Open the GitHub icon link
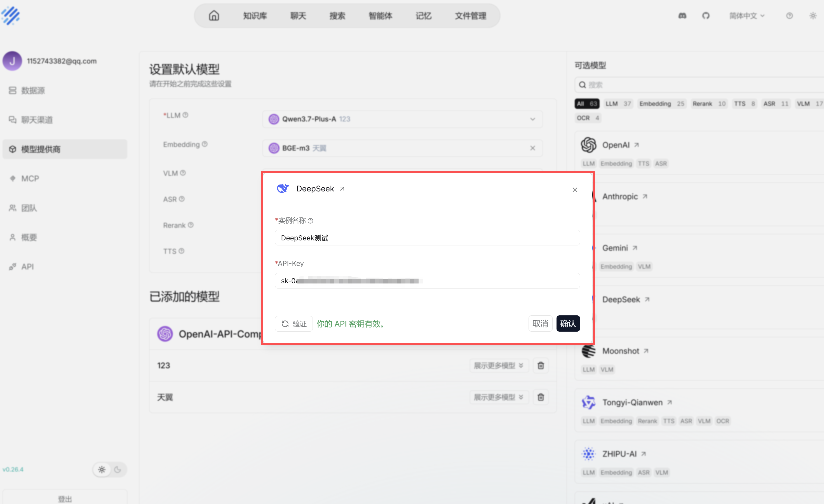 [706, 16]
